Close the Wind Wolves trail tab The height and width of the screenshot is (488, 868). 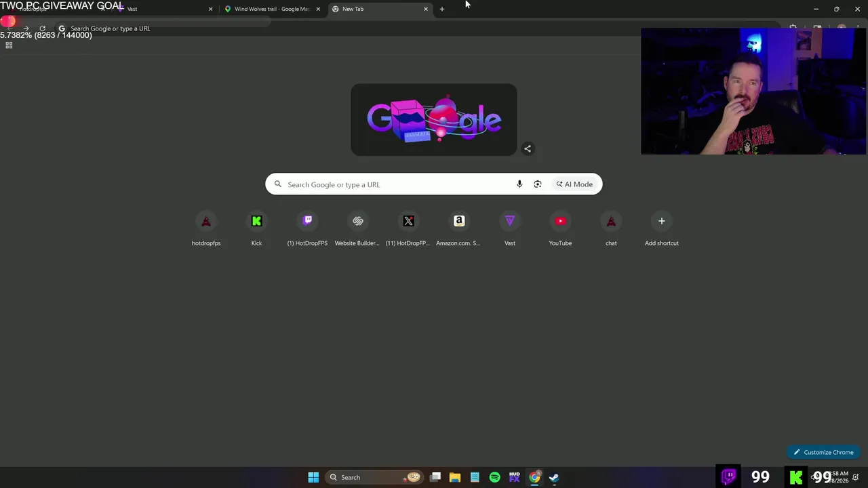(318, 9)
